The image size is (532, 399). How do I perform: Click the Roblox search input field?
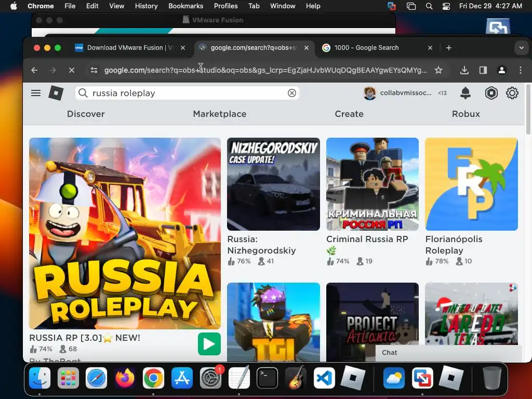[187, 93]
